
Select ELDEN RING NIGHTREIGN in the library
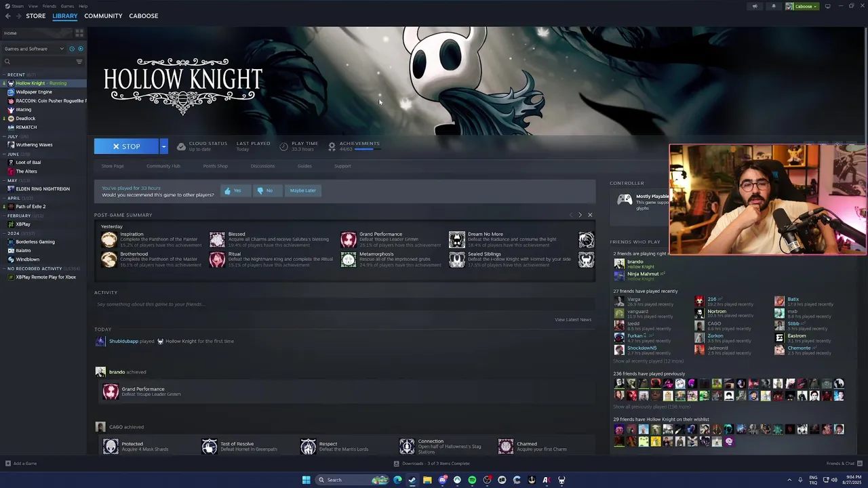(x=42, y=189)
